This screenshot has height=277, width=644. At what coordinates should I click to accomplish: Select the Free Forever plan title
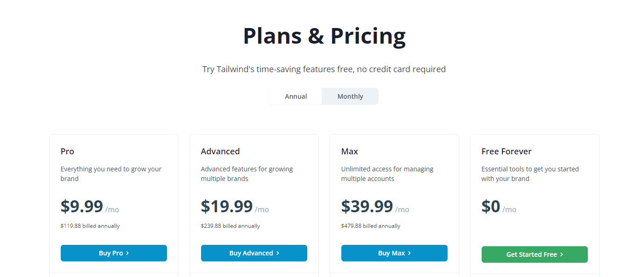point(506,151)
